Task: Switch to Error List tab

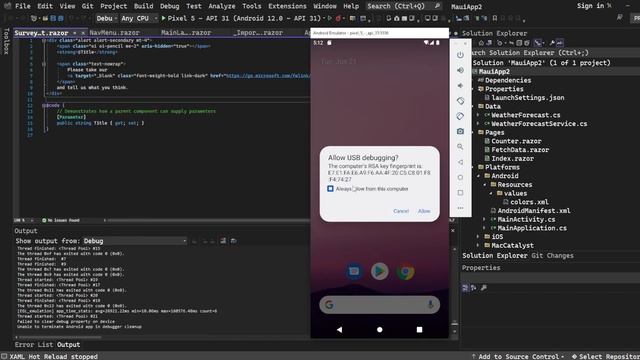Action: [34, 344]
